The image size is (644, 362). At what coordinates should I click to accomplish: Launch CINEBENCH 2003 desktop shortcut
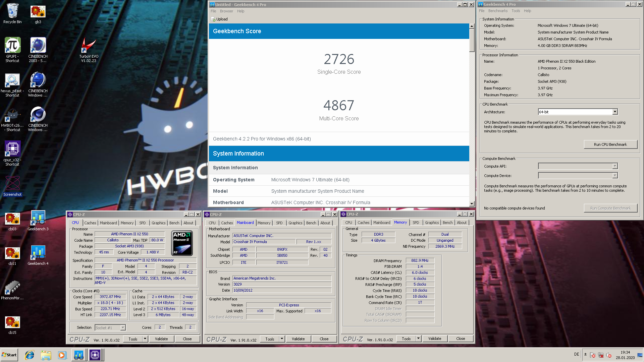38,50
